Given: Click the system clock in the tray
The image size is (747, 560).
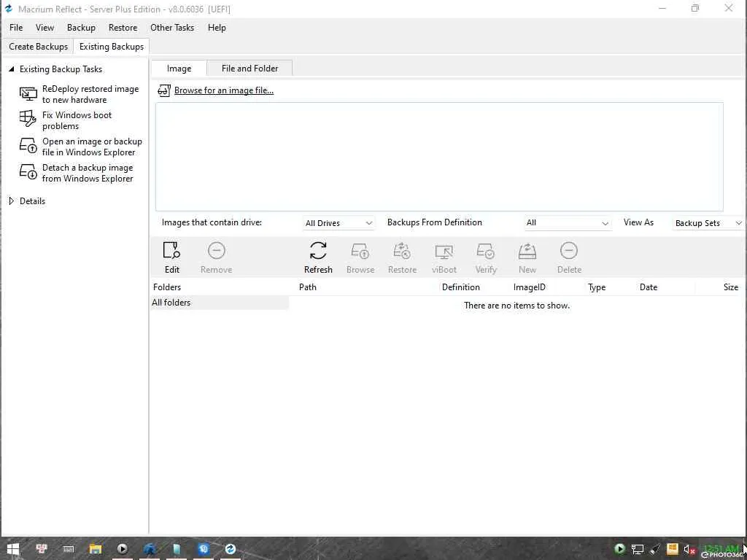Looking at the screenshot, I should point(721,548).
